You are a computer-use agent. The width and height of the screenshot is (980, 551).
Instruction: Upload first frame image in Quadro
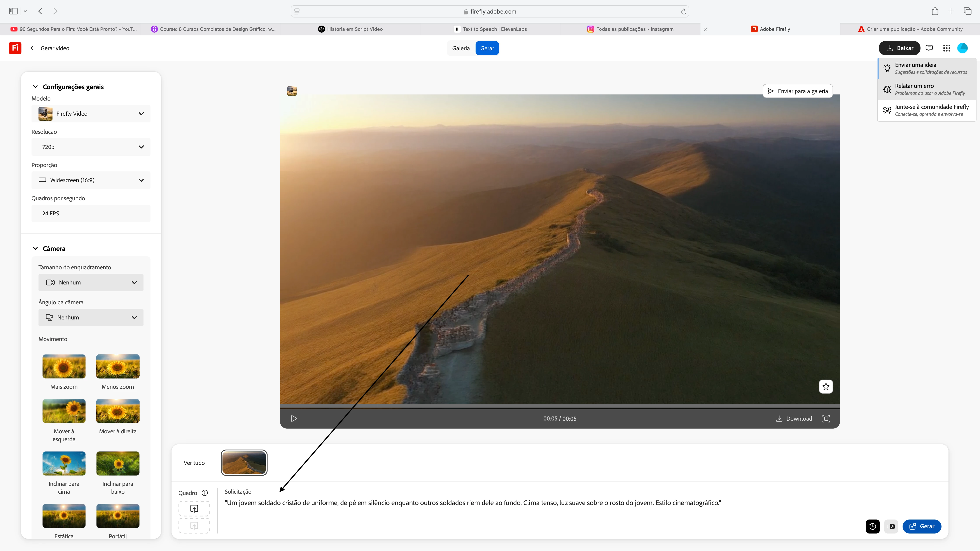click(194, 508)
